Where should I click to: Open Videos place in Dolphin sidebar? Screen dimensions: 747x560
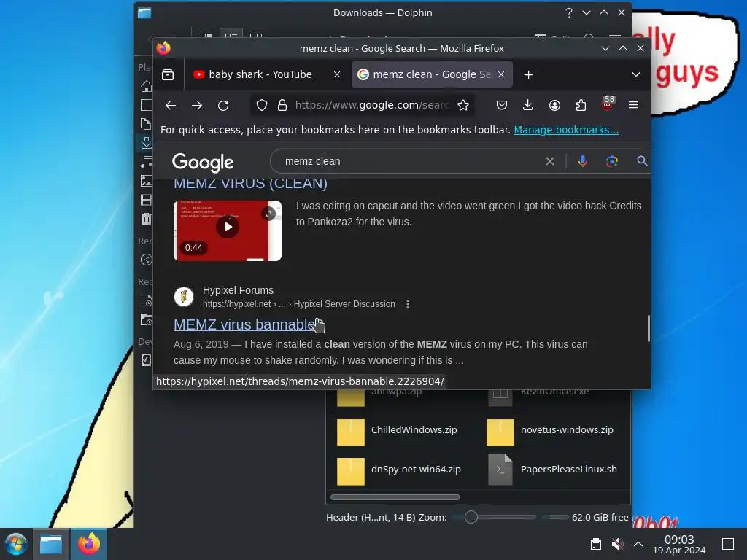(x=146, y=200)
